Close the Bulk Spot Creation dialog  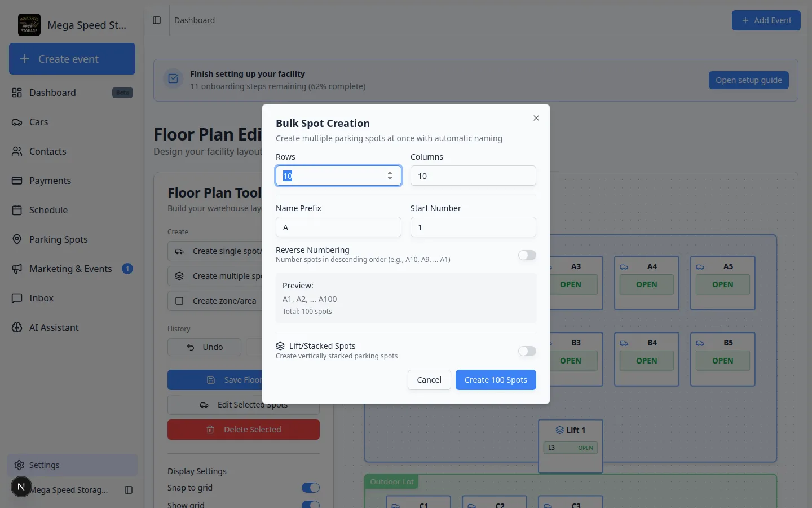pyautogui.click(x=536, y=118)
